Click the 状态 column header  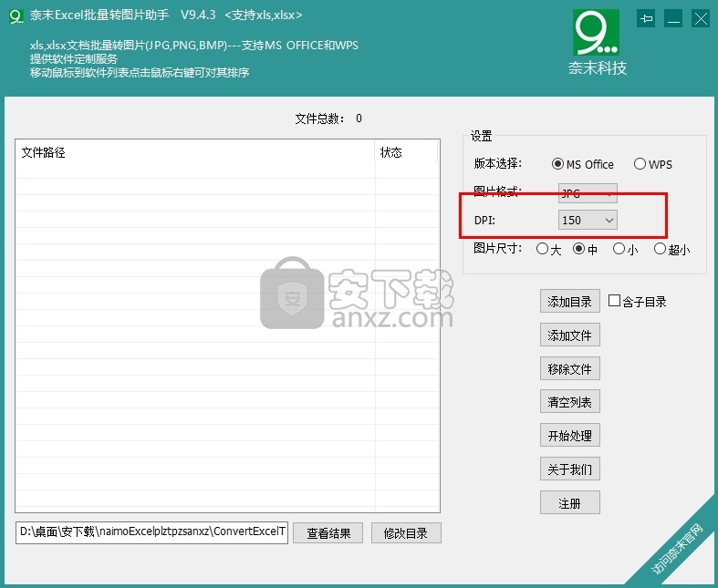click(x=406, y=152)
